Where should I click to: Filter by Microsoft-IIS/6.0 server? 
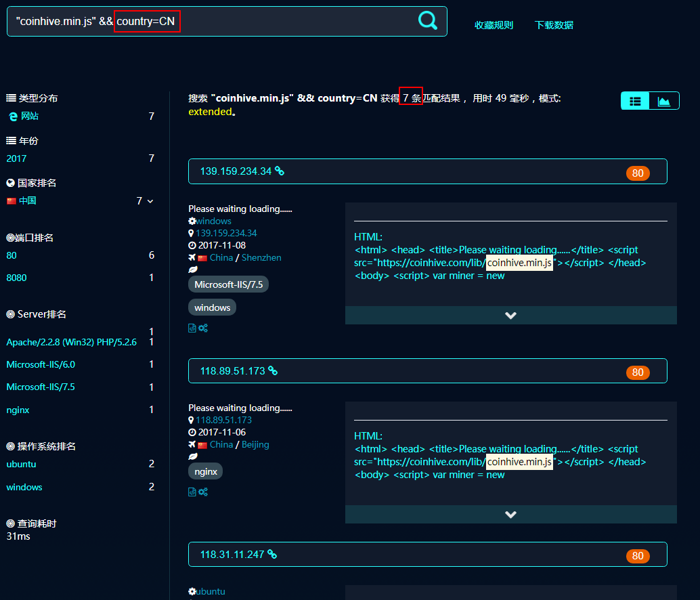tap(41, 364)
